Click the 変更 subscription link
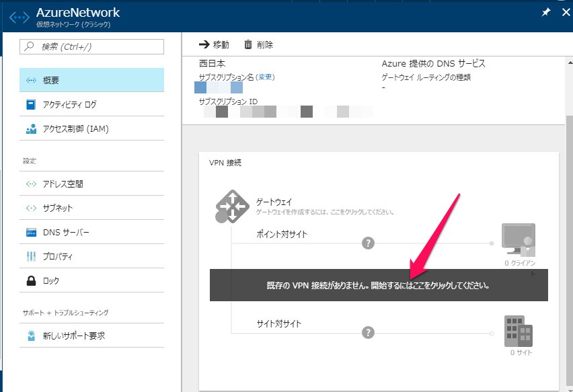The width and height of the screenshot is (573, 392). pos(265,77)
